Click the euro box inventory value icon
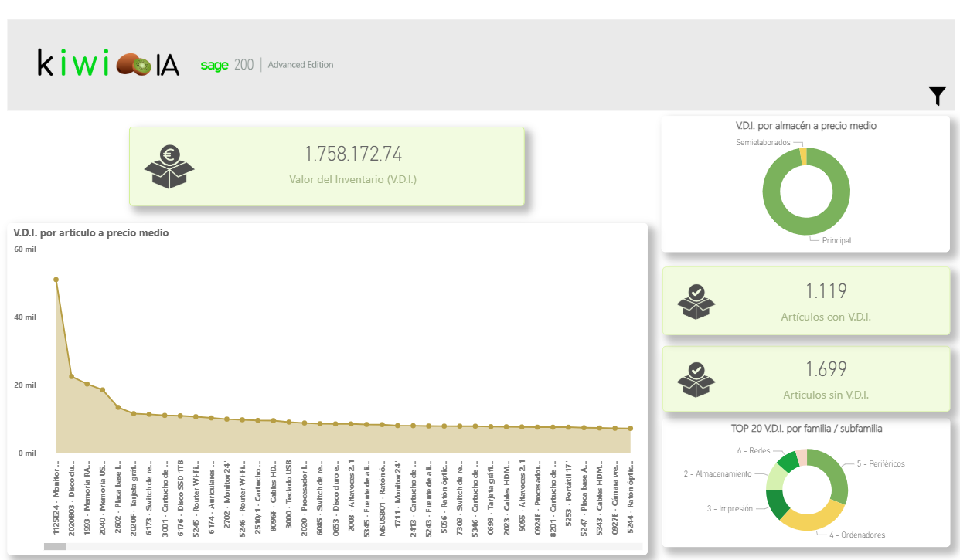The image size is (960, 560). pos(169,167)
